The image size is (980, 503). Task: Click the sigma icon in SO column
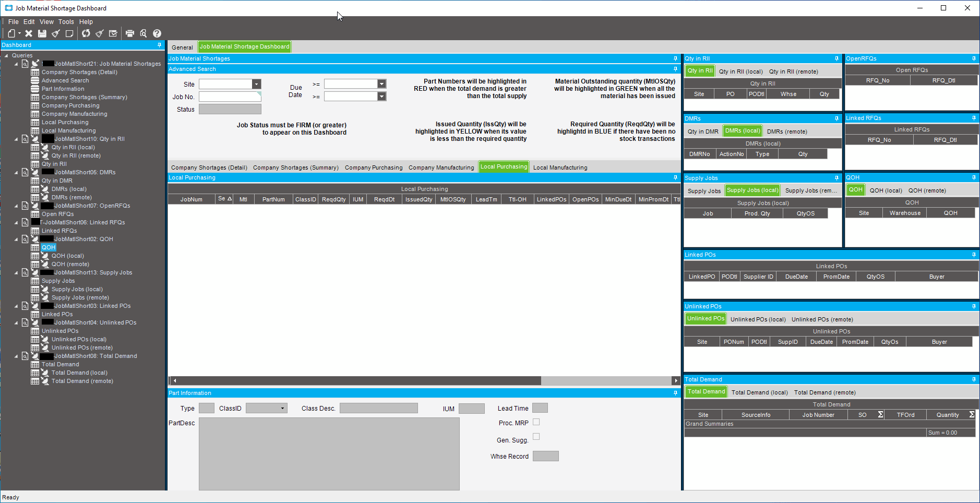[880, 415]
